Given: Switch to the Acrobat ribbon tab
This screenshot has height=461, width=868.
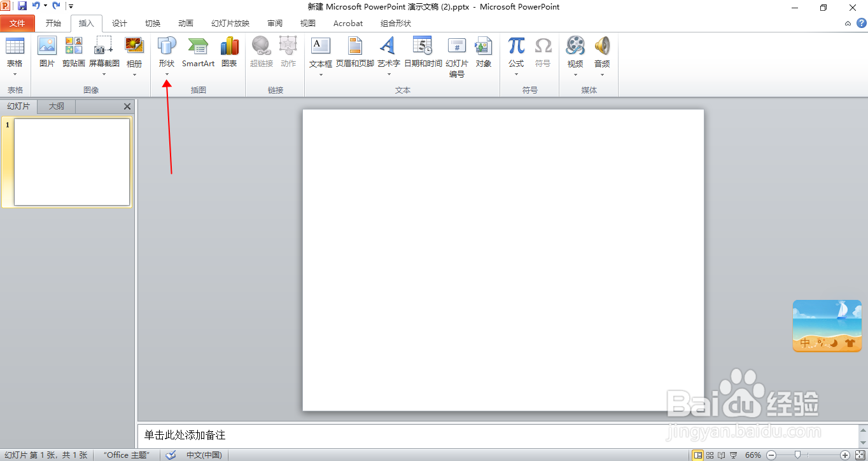Looking at the screenshot, I should 348,24.
